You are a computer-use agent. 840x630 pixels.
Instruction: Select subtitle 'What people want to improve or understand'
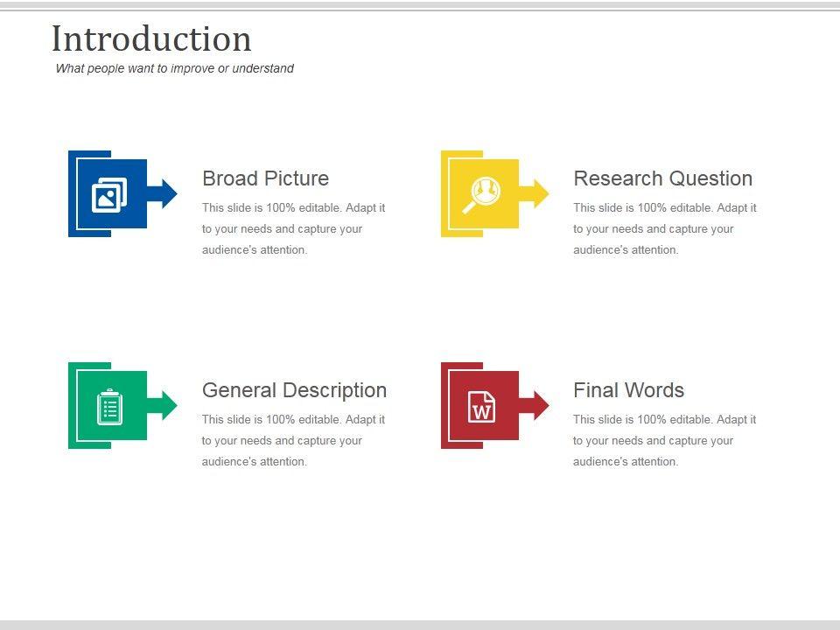[175, 68]
